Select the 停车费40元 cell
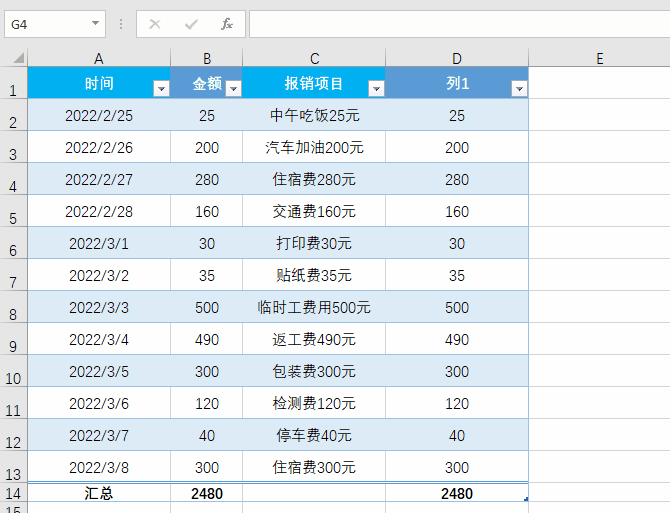Viewport: 670px width, 513px height. point(314,436)
